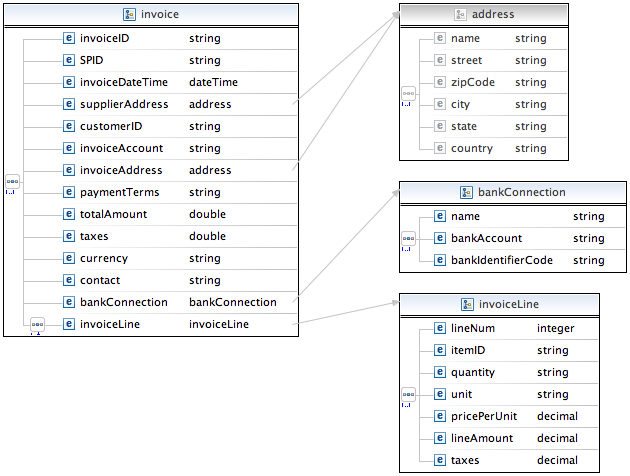
Task: Click the complex type icon in address header
Action: [x=460, y=15]
